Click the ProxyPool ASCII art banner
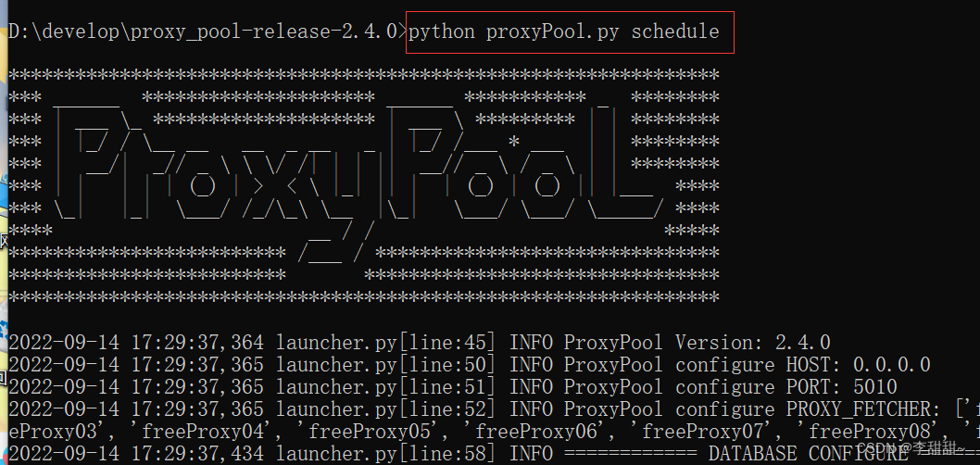This screenshot has width=980, height=465. (364, 186)
